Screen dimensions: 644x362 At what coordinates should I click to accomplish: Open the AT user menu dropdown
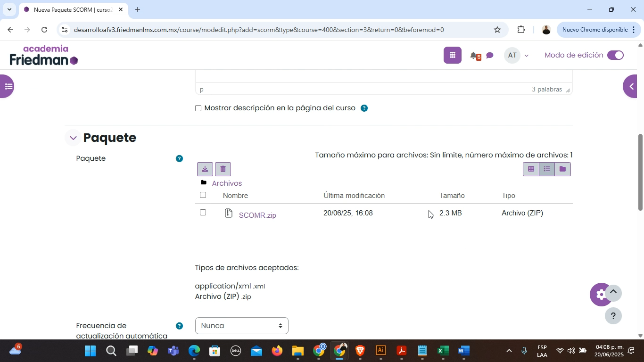click(527, 56)
